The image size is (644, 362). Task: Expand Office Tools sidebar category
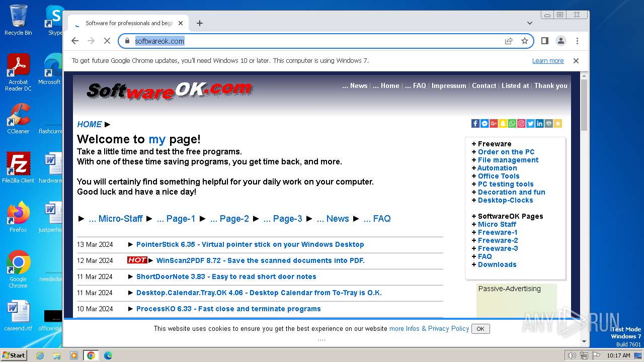[x=499, y=176]
